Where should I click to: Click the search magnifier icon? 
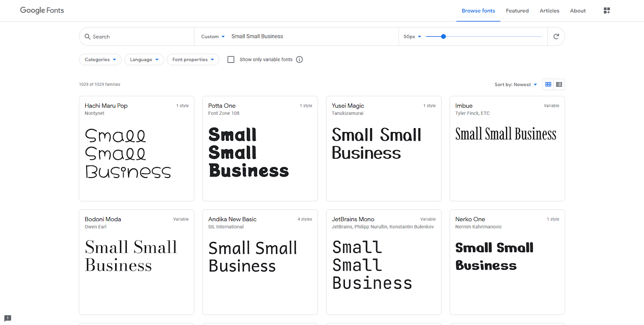pyautogui.click(x=87, y=37)
